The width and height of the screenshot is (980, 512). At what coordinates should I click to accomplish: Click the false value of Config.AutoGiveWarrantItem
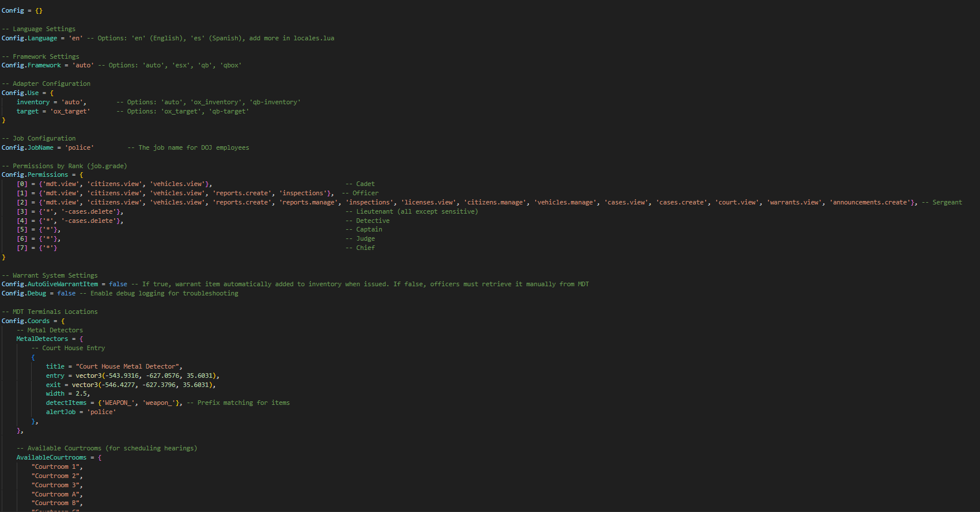[118, 284]
